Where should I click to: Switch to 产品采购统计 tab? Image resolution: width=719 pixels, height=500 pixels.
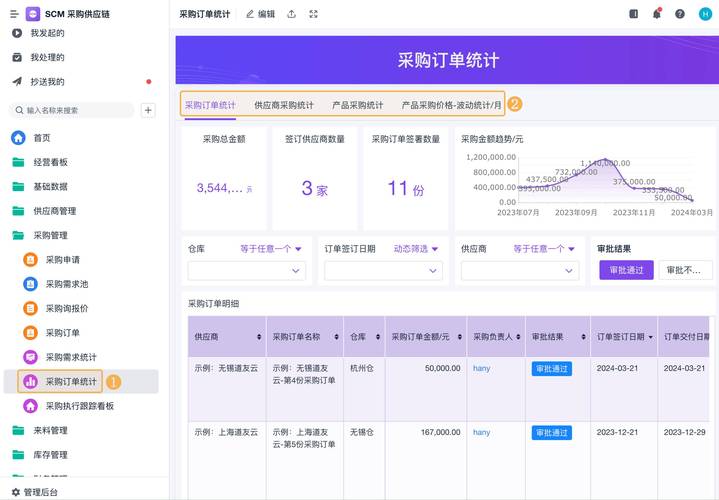(358, 105)
